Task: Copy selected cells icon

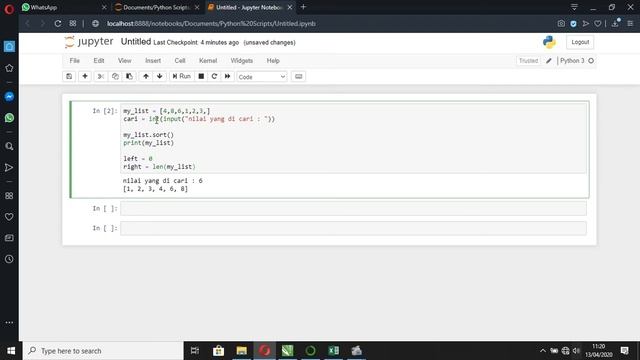Action: pyautogui.click(x=115, y=76)
